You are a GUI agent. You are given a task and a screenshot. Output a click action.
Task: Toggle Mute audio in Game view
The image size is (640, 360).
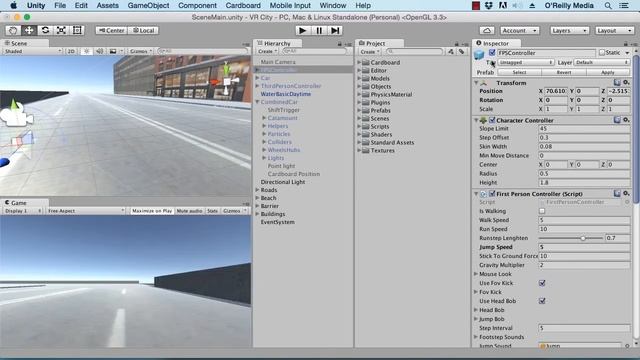tap(189, 211)
